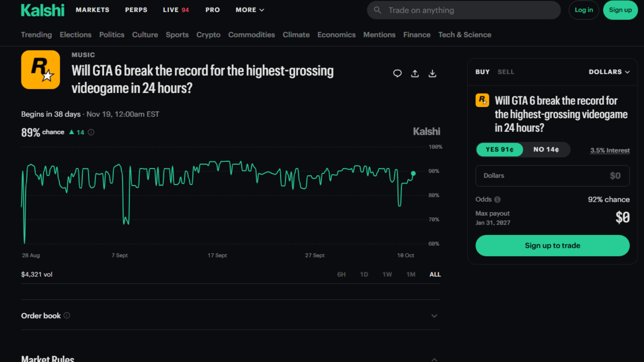Click the MUSIC category label
The image size is (644, 362).
pyautogui.click(x=83, y=55)
